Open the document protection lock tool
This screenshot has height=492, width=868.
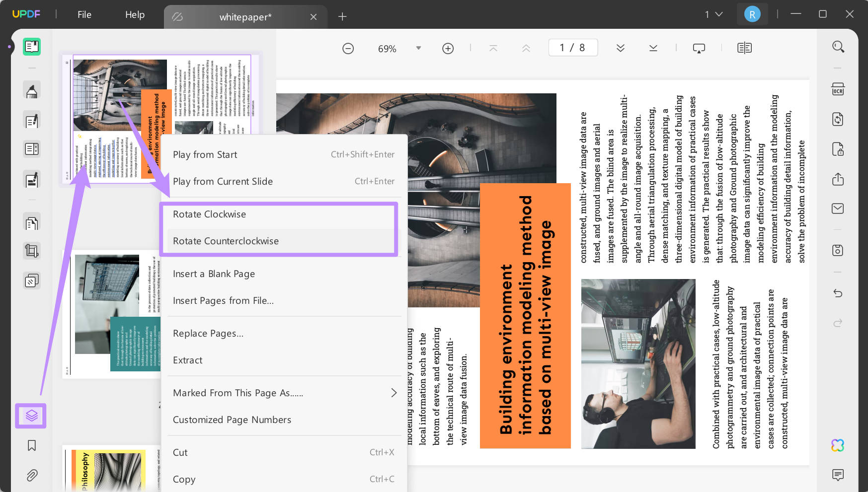tap(838, 149)
